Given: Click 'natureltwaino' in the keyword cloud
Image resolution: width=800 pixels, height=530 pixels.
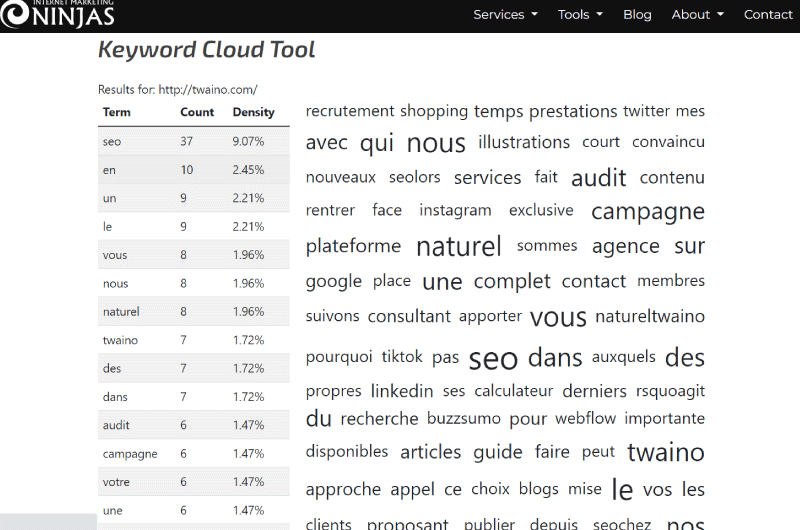Looking at the screenshot, I should click(x=650, y=316).
